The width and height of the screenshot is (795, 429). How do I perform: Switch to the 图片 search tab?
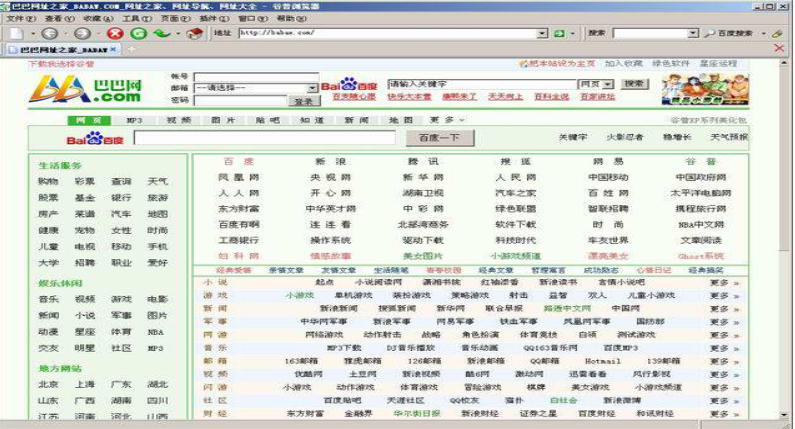click(223, 120)
